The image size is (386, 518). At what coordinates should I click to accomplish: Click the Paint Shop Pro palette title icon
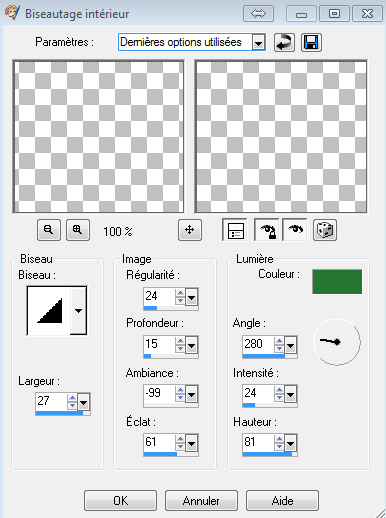(x=12, y=13)
